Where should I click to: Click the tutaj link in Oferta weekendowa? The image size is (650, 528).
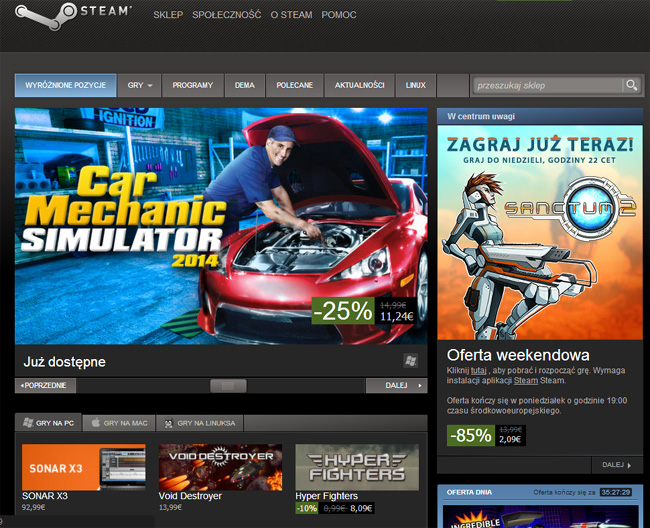tap(478, 370)
